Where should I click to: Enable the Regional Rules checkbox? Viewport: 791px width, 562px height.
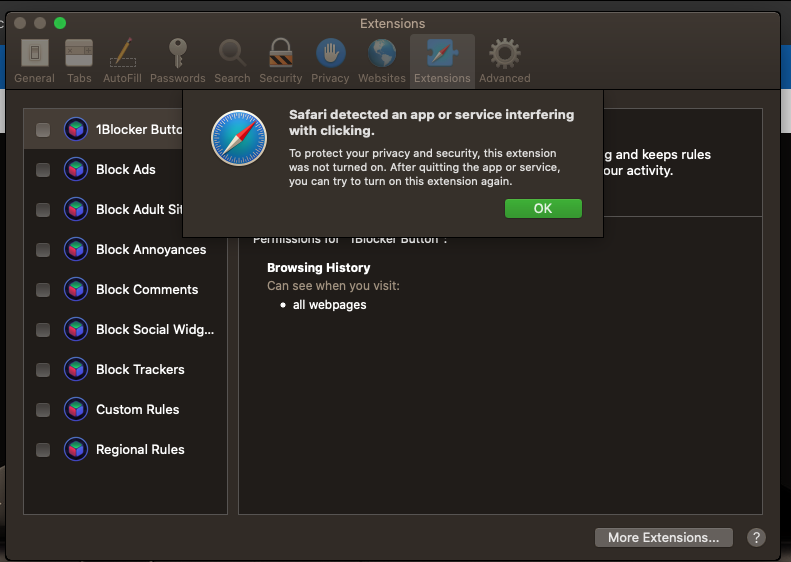coord(43,449)
